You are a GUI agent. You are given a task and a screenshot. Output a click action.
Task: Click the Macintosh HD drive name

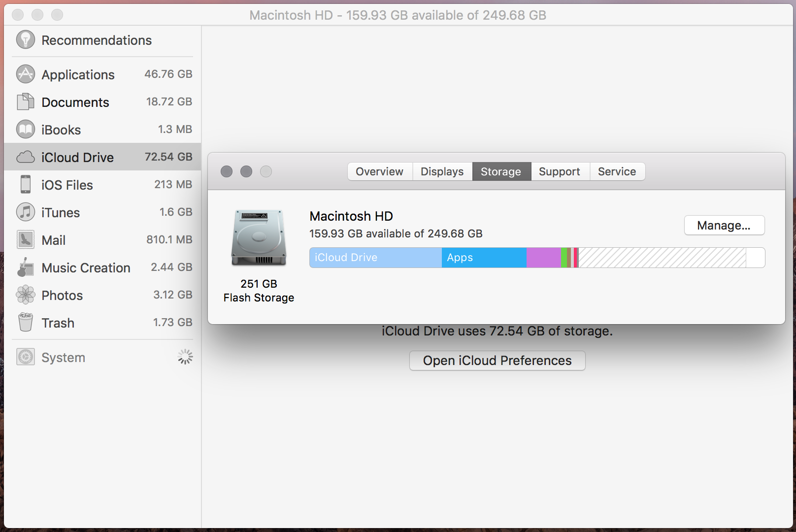pyautogui.click(x=351, y=216)
